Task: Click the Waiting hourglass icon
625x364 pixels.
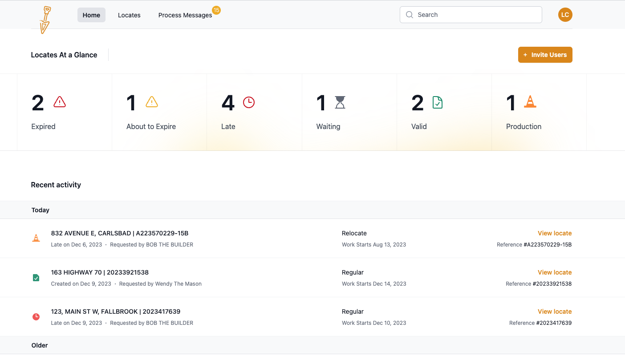Action: 341,102
